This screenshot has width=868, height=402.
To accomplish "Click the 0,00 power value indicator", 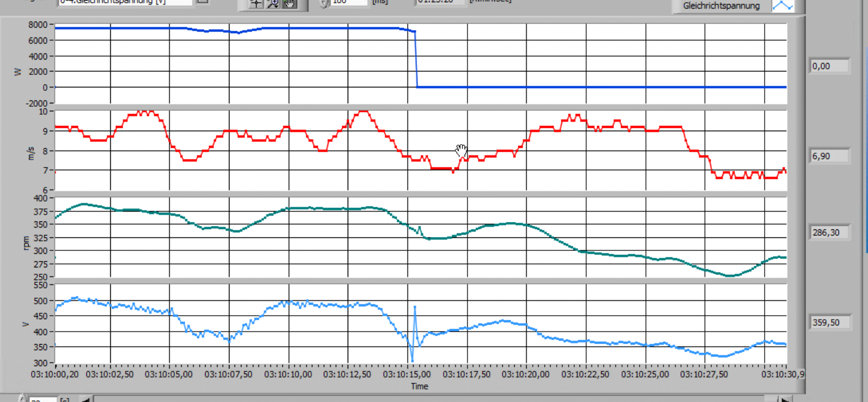I will 829,66.
